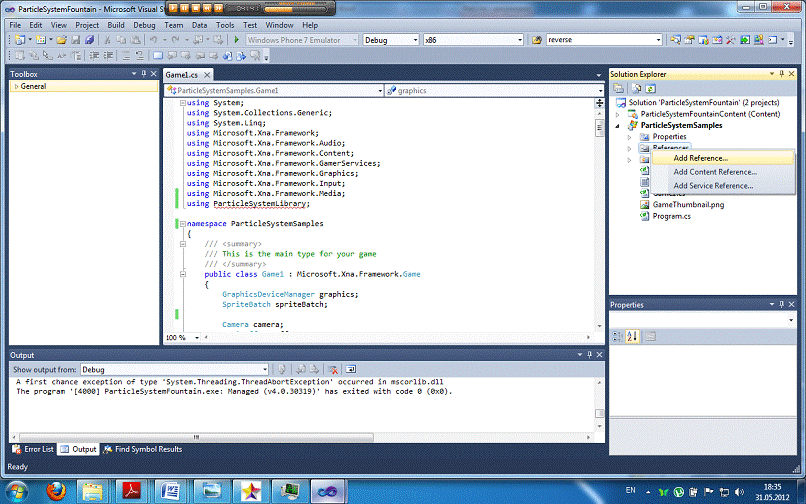
Task: Choose Add Reference from context menu
Action: 700,158
